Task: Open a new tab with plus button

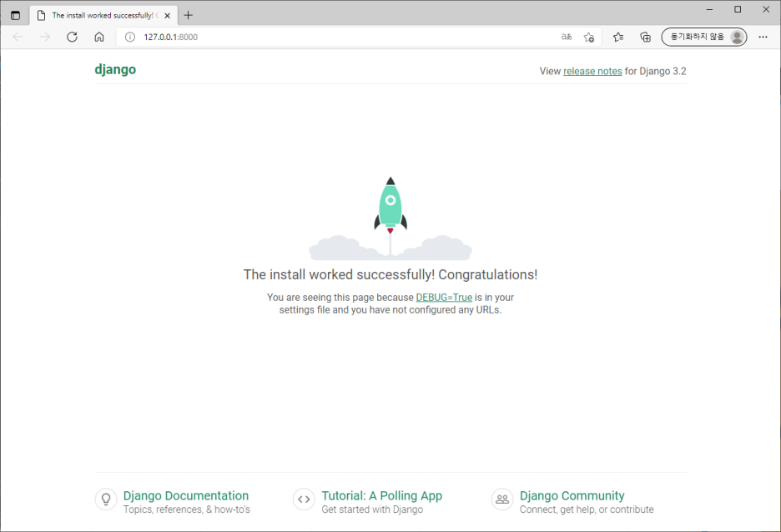Action: (189, 16)
